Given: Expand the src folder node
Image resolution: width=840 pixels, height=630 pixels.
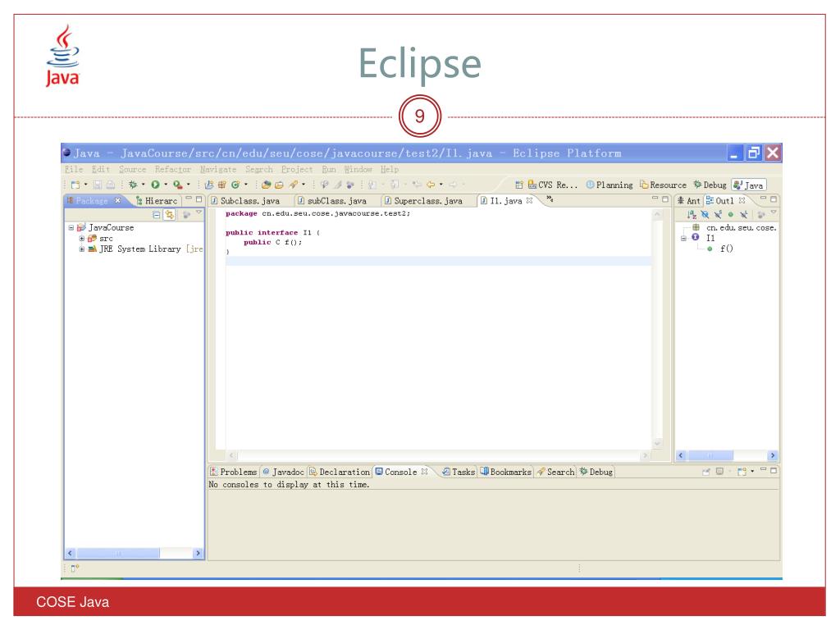Looking at the screenshot, I should coord(81,239).
